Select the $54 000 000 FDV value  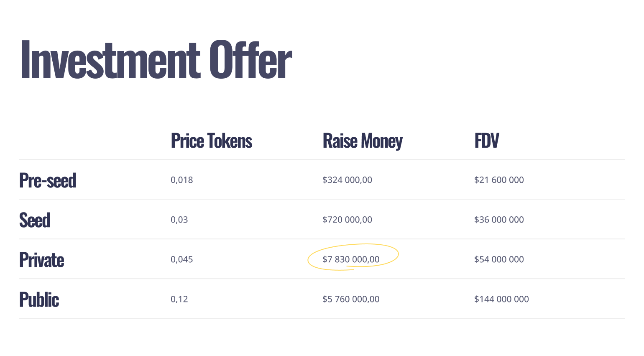(x=499, y=260)
